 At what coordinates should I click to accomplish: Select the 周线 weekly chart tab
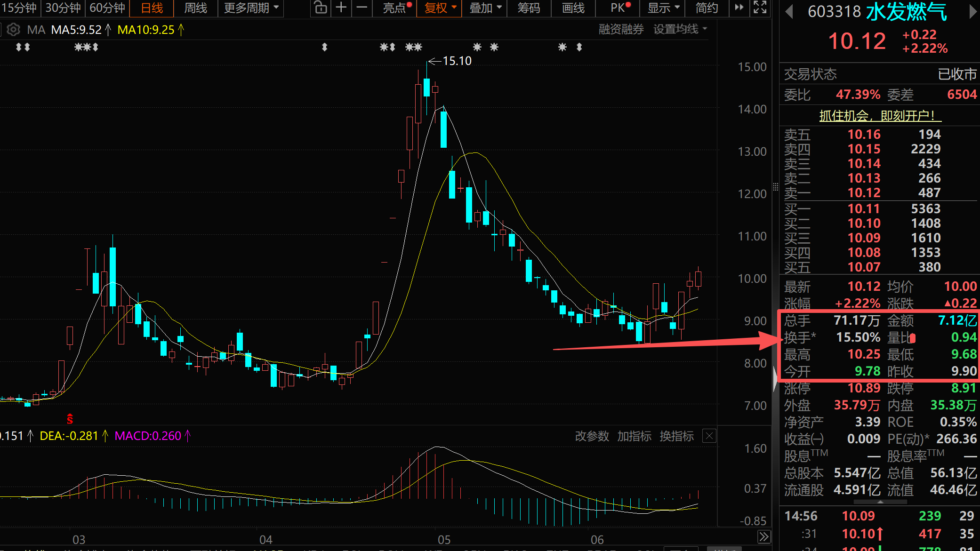coord(195,8)
